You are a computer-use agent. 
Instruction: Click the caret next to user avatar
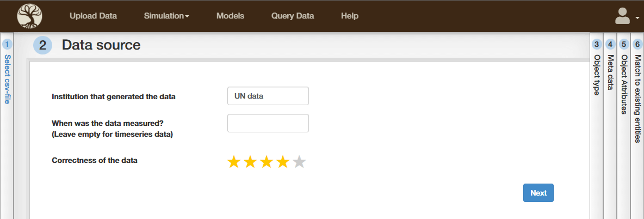637,18
